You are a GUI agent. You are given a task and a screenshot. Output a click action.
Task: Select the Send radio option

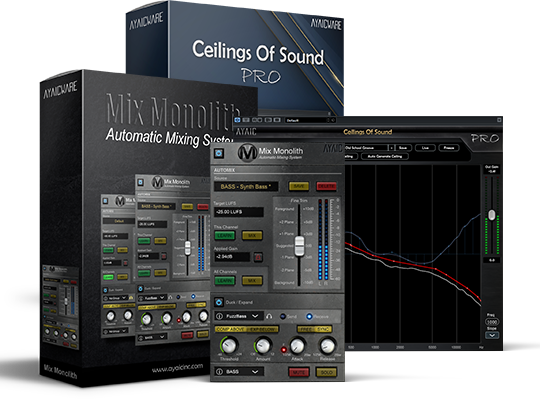(x=283, y=316)
